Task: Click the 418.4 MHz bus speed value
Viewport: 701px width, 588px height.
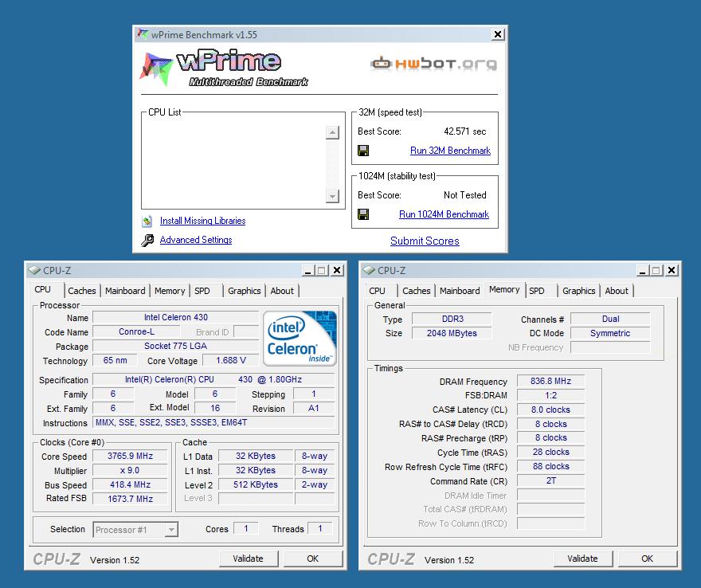Action: coord(130,484)
